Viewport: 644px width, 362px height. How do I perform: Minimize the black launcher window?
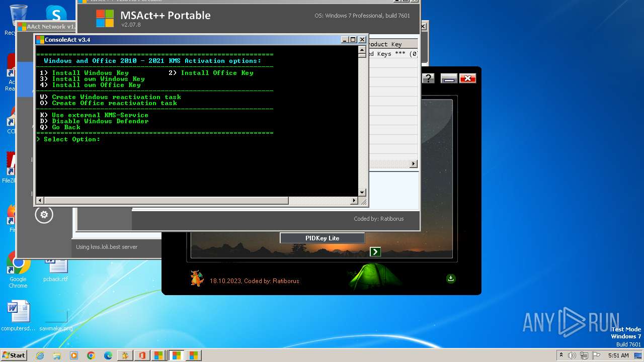pos(449,78)
